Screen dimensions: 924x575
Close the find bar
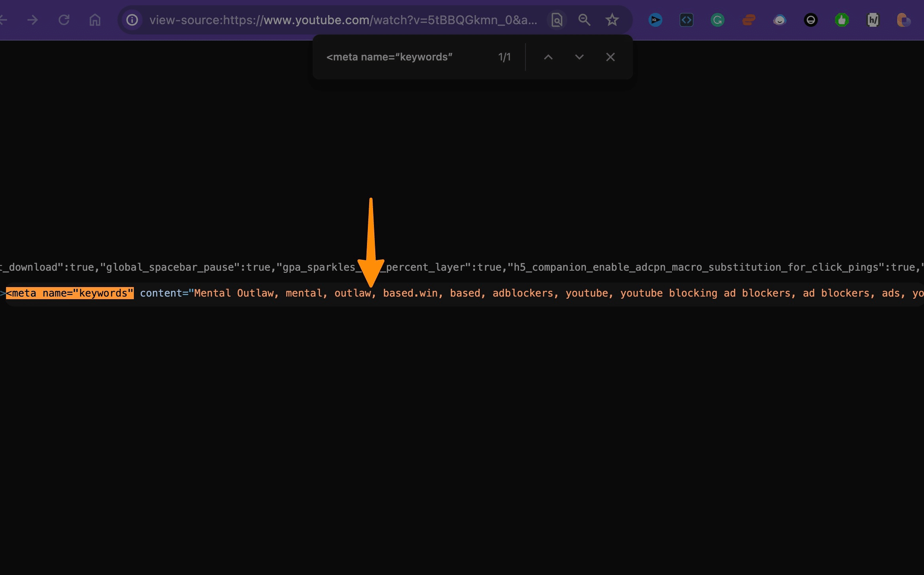pyautogui.click(x=611, y=57)
